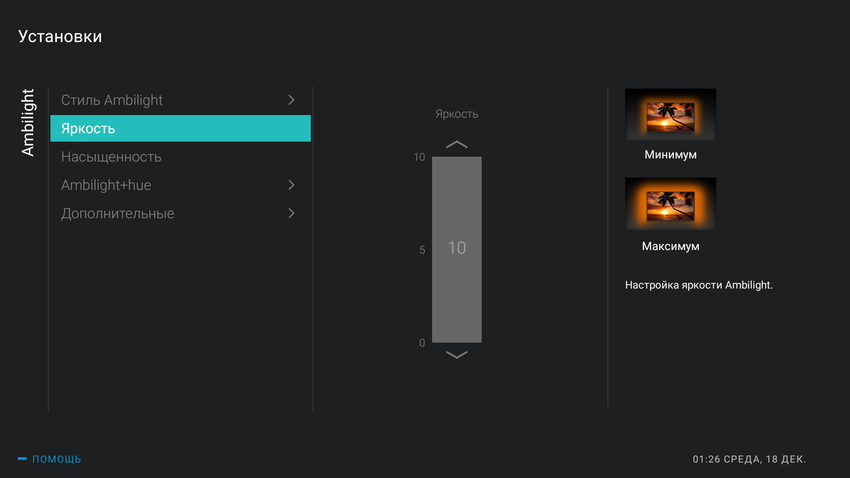This screenshot has height=478, width=850.
Task: Select the Ambilight+hue entry
Action: pyautogui.click(x=106, y=185)
